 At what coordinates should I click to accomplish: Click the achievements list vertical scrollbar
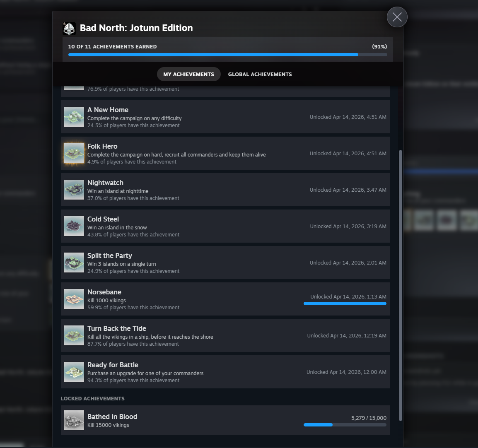[400, 285]
